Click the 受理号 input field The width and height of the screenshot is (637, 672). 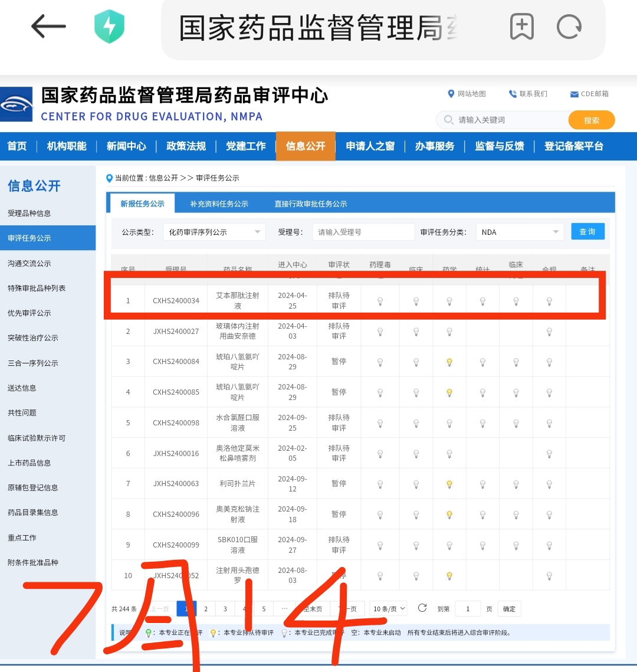click(363, 232)
